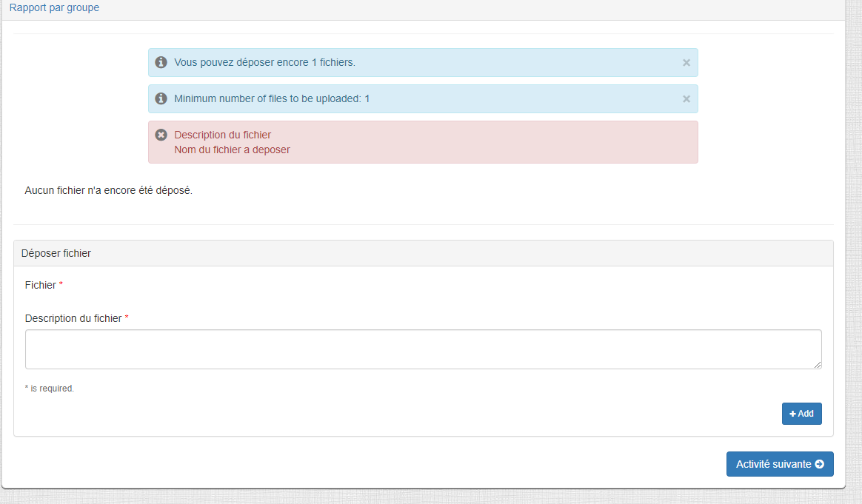Select 'Description du fichier' error line
862x504 pixels.
(223, 135)
